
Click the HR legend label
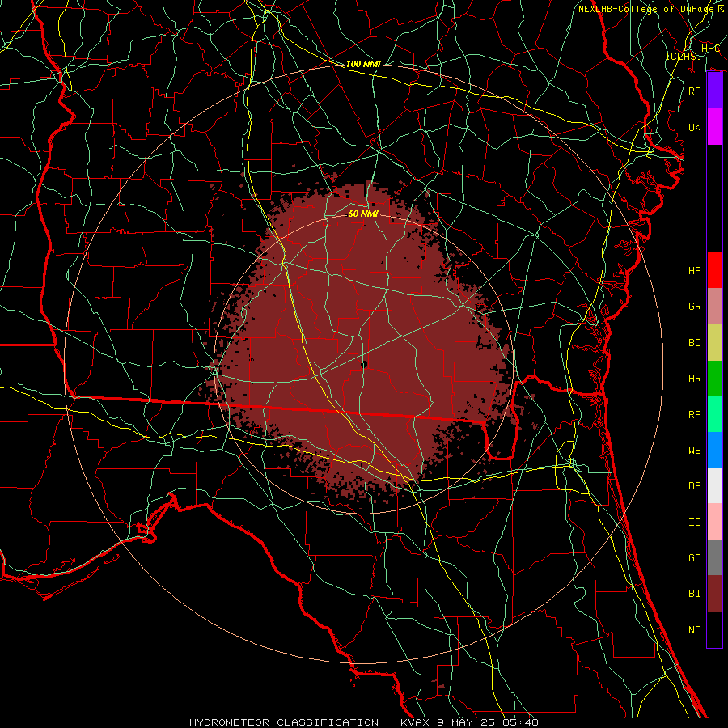(x=695, y=379)
